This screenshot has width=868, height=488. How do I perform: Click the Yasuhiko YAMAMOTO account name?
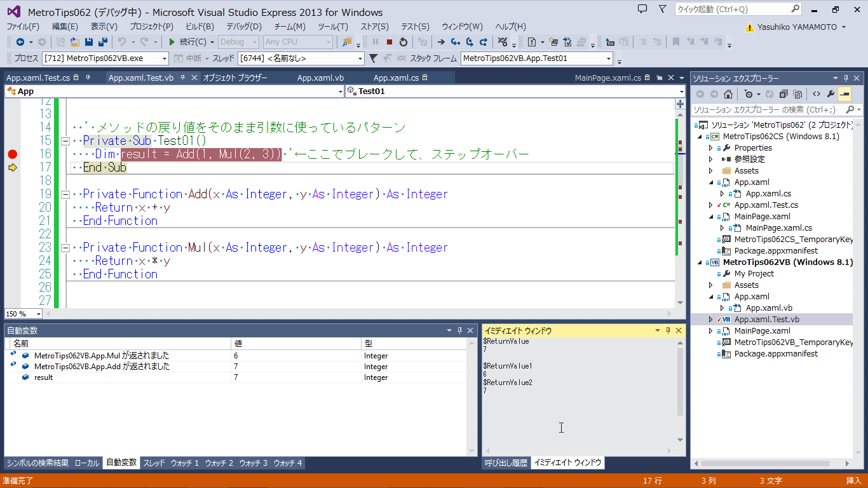(797, 27)
